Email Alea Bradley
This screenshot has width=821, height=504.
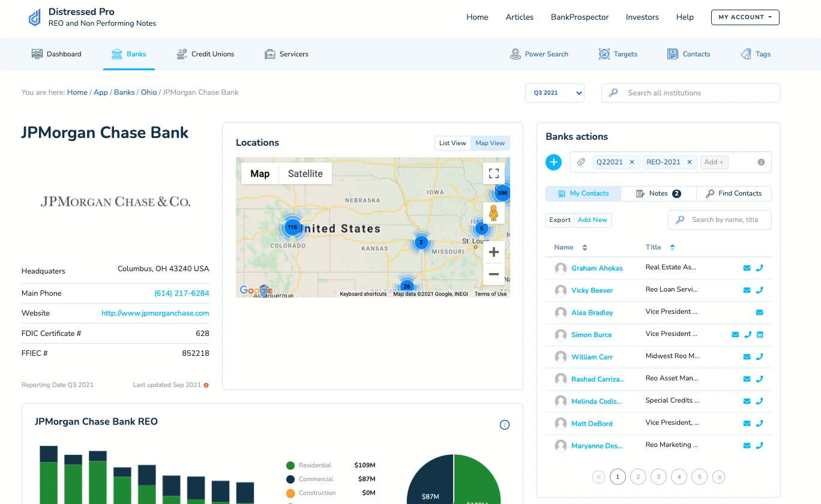click(760, 313)
